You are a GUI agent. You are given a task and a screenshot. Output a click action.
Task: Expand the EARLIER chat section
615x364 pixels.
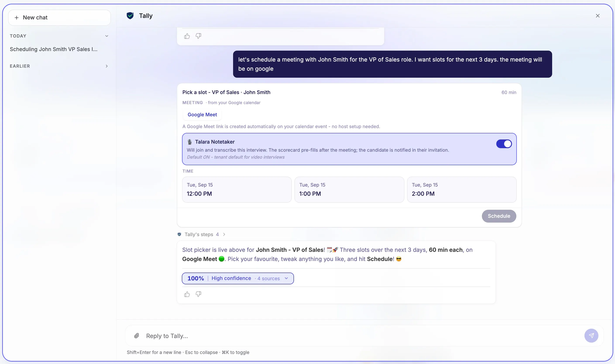click(x=107, y=66)
